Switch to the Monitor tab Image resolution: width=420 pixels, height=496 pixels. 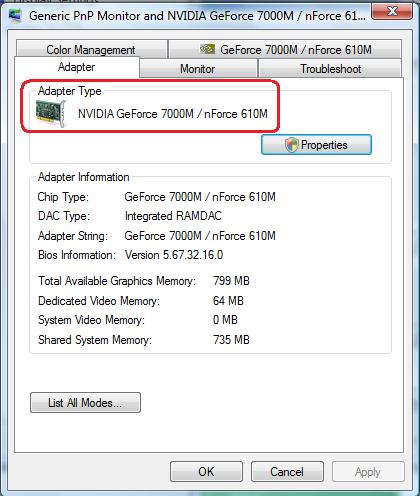coord(198,69)
